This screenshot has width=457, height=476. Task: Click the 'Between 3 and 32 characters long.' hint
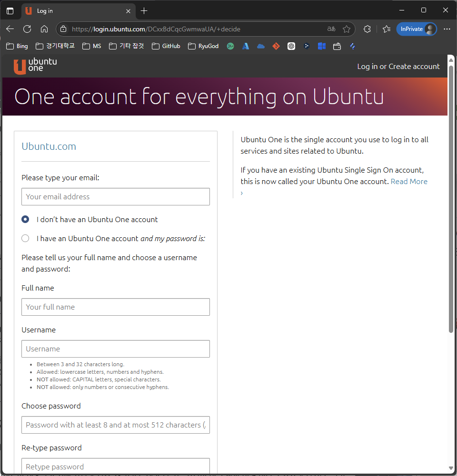click(80, 364)
